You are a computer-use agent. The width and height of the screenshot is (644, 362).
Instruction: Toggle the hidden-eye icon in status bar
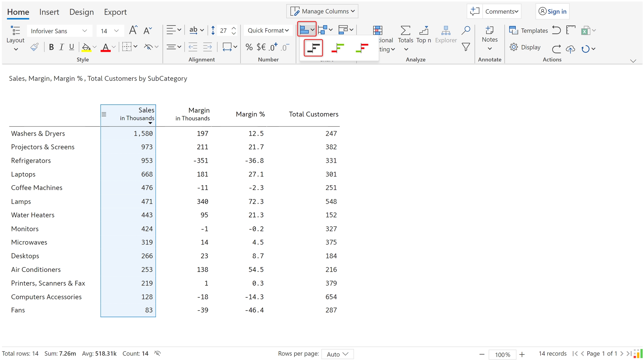(158, 353)
